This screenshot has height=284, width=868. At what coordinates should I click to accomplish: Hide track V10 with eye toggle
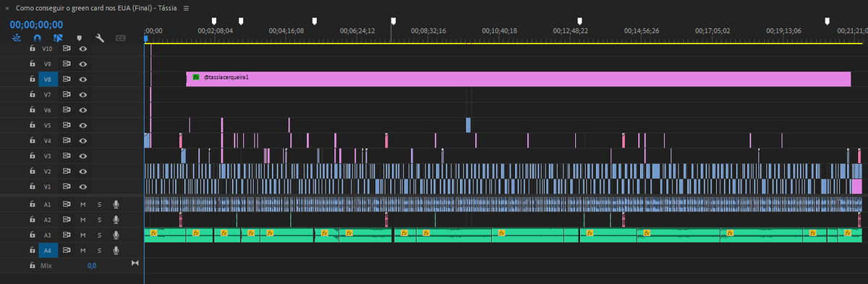coord(83,49)
